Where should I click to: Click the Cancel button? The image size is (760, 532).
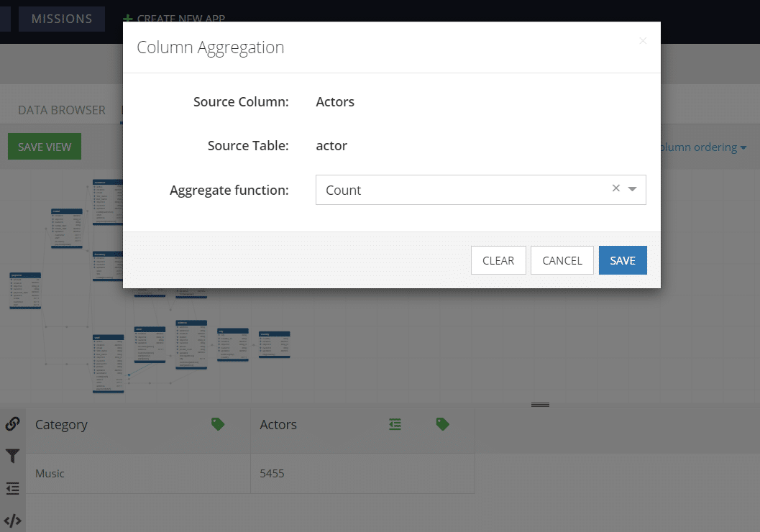pos(562,260)
